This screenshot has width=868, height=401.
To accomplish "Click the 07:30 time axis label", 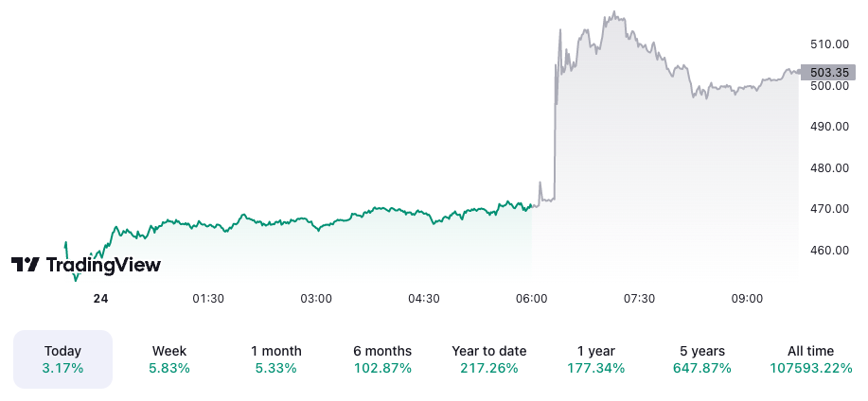I will 639,299.
